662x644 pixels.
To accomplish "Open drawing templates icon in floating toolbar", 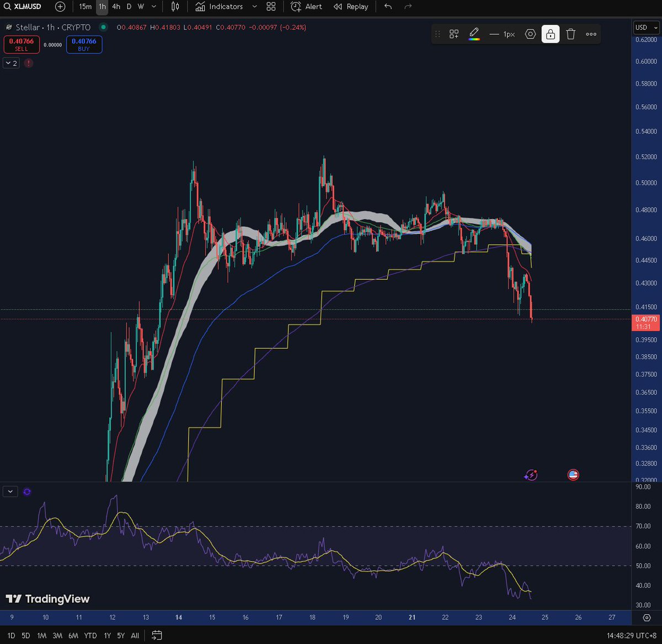I will pos(454,34).
